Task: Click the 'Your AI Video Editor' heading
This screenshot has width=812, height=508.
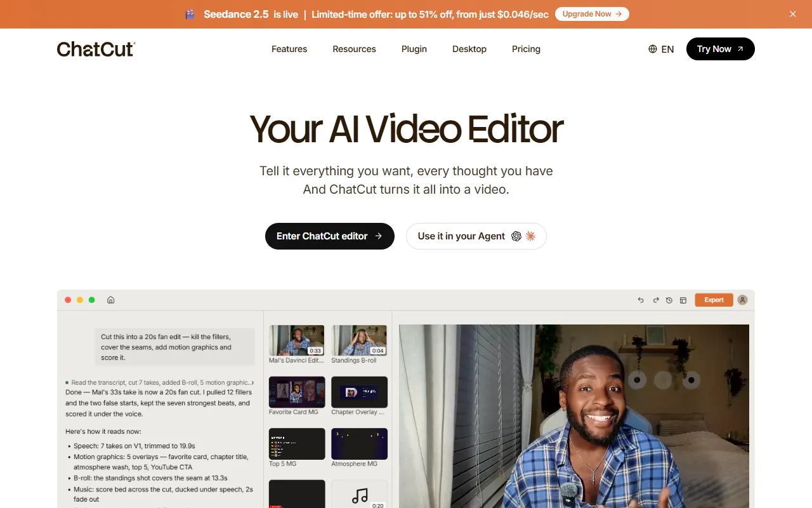Action: tap(406, 129)
